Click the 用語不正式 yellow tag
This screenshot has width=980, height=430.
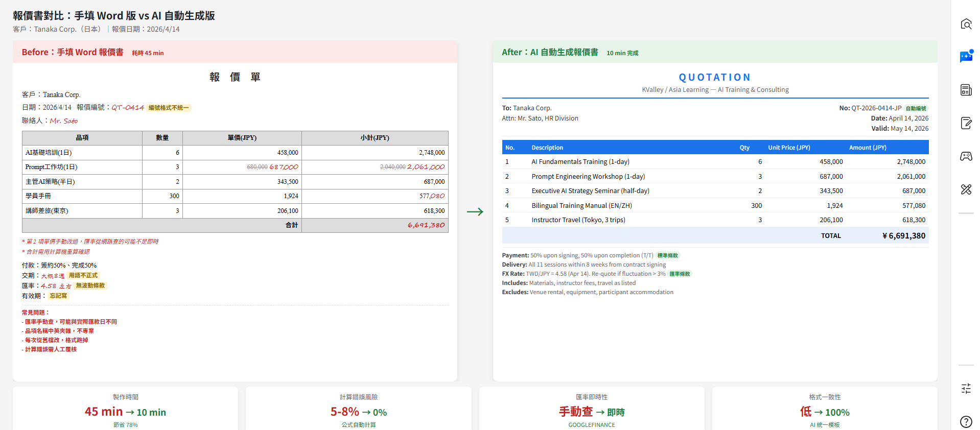tap(83, 275)
